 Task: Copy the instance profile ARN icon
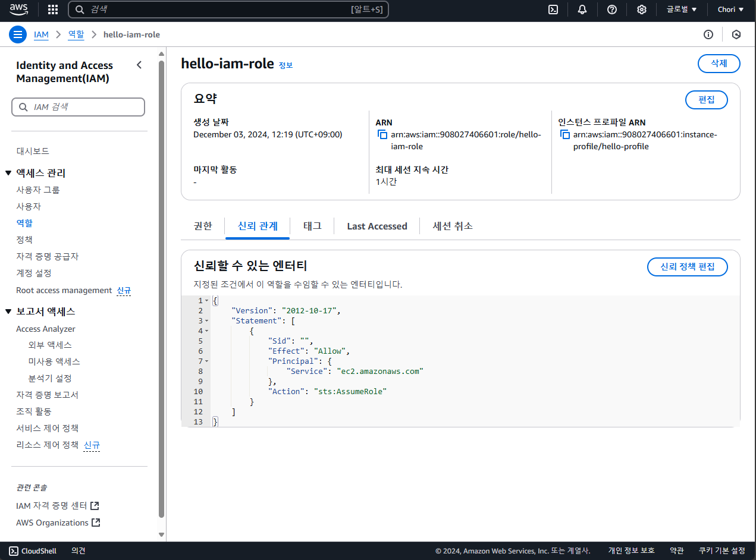click(565, 135)
